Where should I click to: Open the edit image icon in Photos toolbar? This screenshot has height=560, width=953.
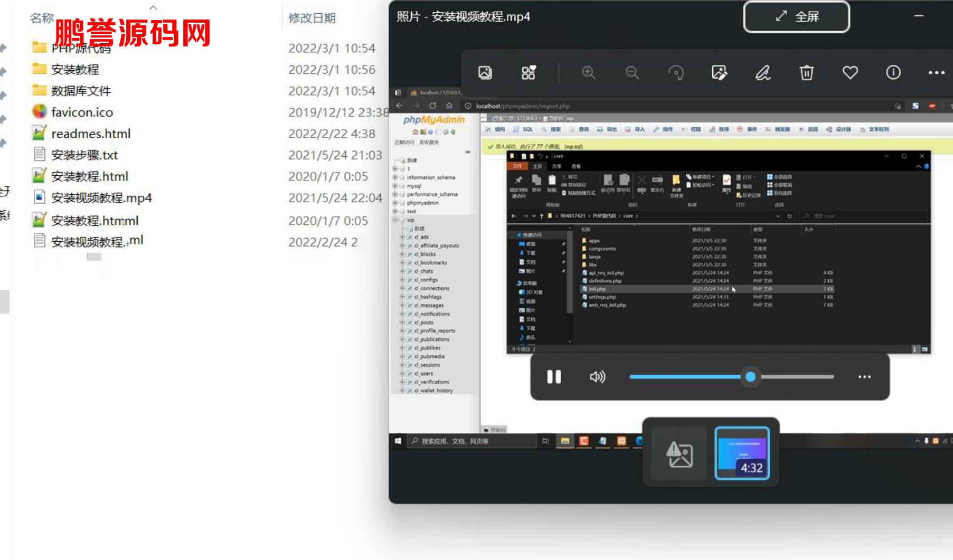point(719,72)
